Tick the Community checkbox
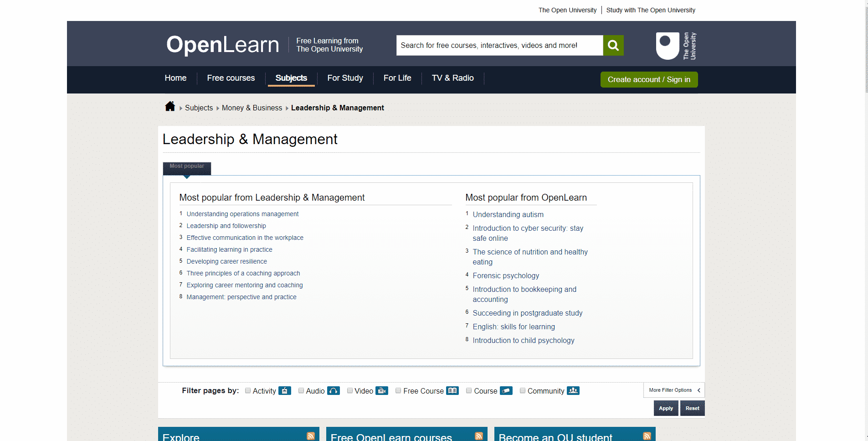This screenshot has height=441, width=868. click(x=523, y=390)
